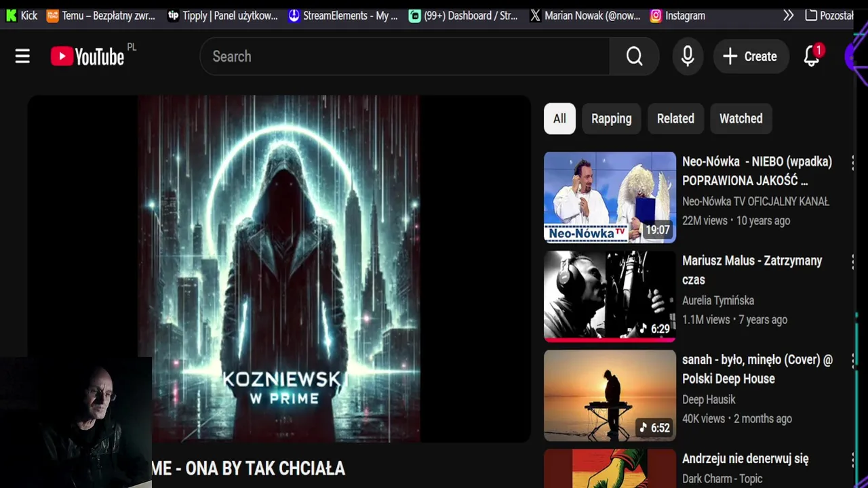Click the 6:52 duration badge

[654, 428]
